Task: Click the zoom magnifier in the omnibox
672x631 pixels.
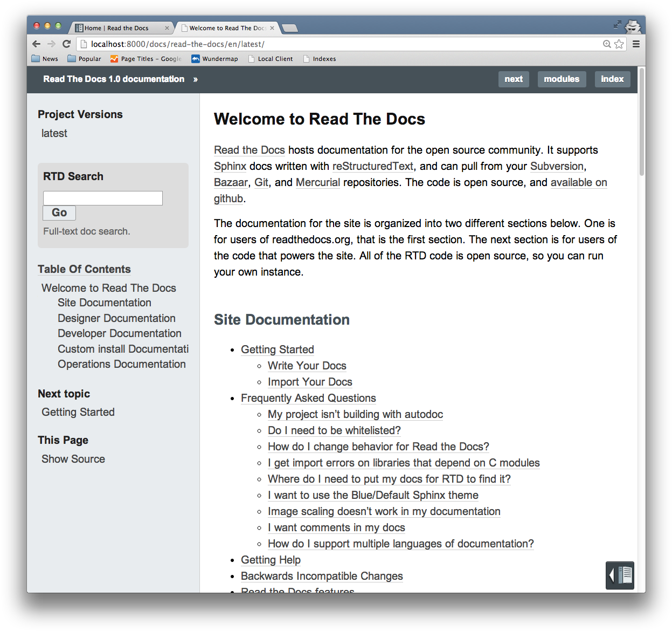Action: tap(607, 44)
